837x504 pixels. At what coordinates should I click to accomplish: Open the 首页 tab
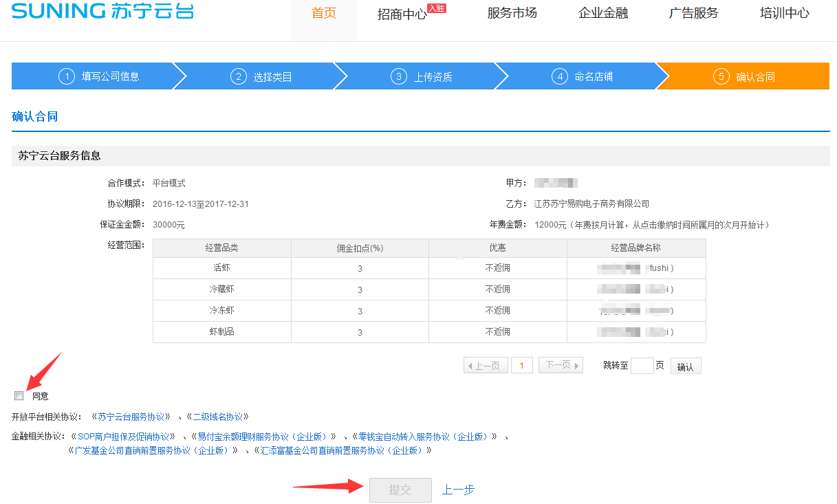324,13
